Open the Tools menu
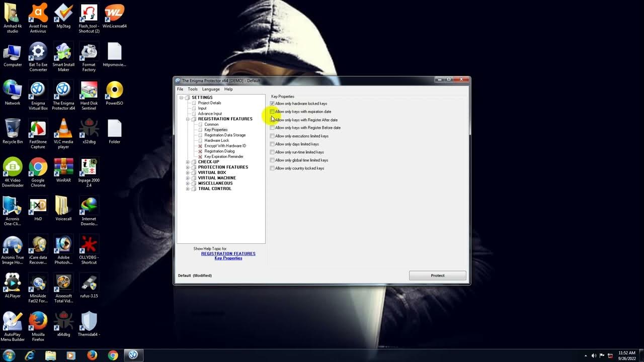This screenshot has height=362, width=644. (x=193, y=89)
